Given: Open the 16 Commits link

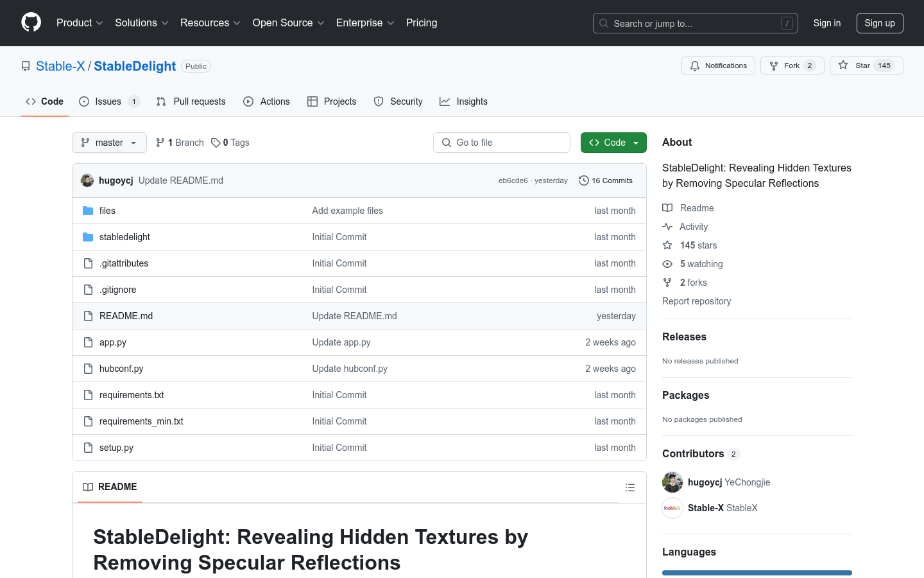Looking at the screenshot, I should (x=606, y=180).
